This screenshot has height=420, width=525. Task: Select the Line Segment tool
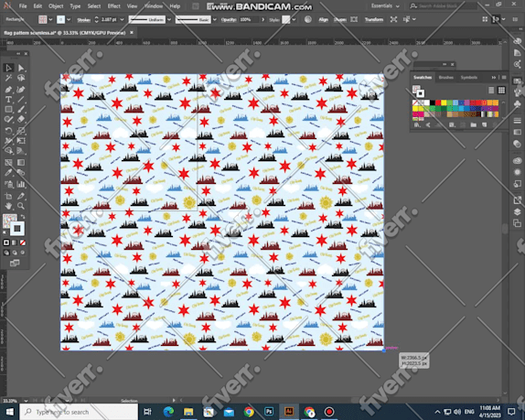[21, 100]
